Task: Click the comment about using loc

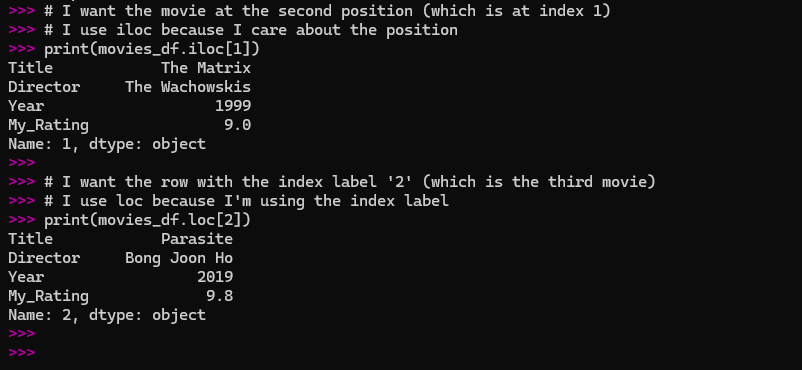Action: coord(246,201)
